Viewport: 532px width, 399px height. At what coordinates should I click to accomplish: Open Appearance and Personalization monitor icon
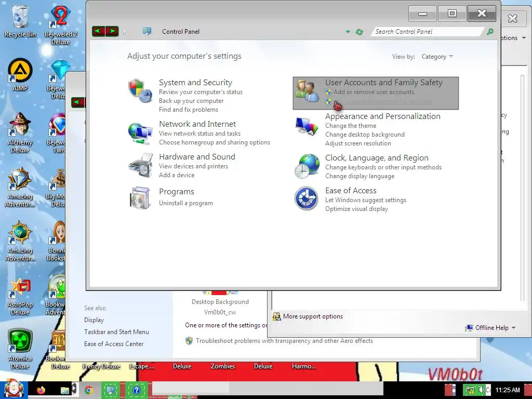pos(307,126)
